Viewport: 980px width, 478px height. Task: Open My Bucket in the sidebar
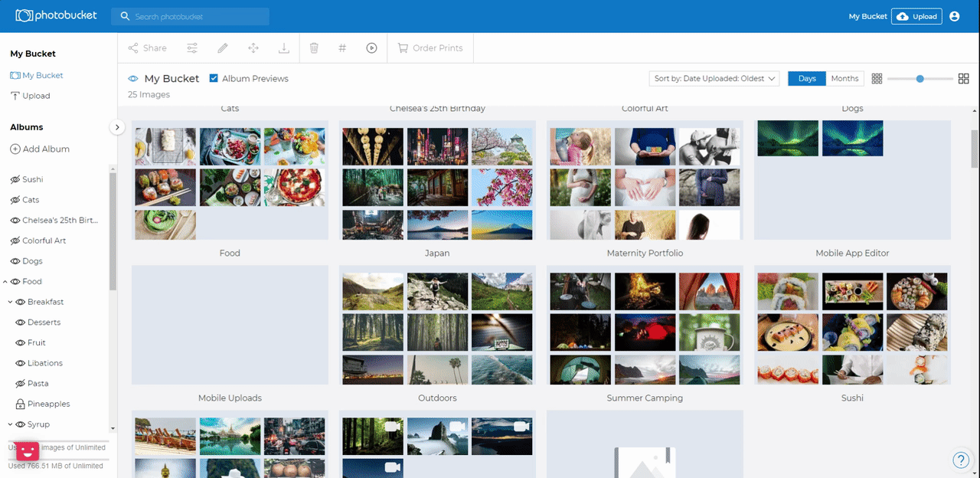[x=37, y=75]
